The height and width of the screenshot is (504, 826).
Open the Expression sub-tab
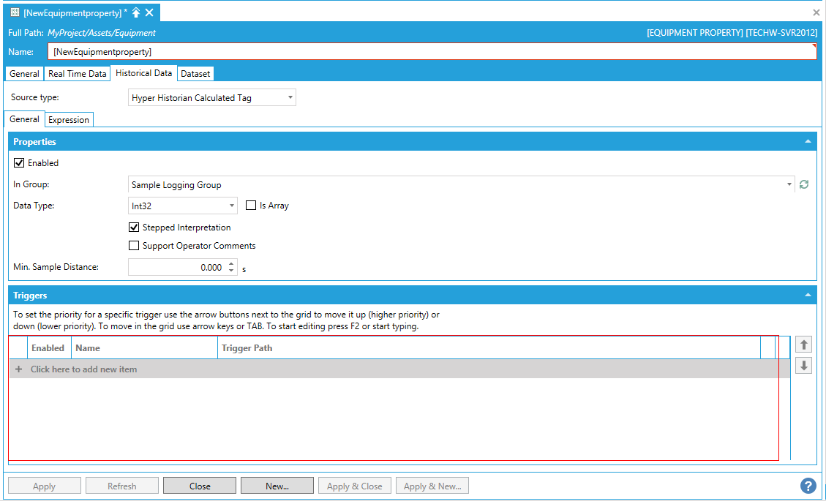69,120
